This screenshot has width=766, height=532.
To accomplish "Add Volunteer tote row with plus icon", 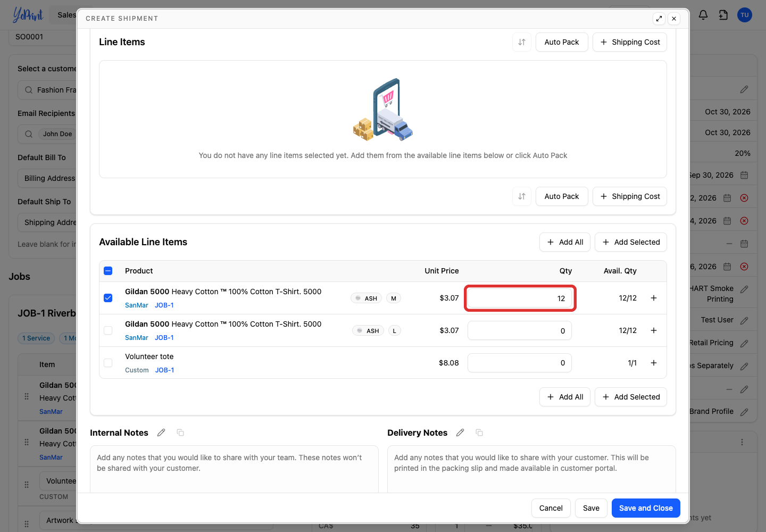I will pyautogui.click(x=654, y=363).
